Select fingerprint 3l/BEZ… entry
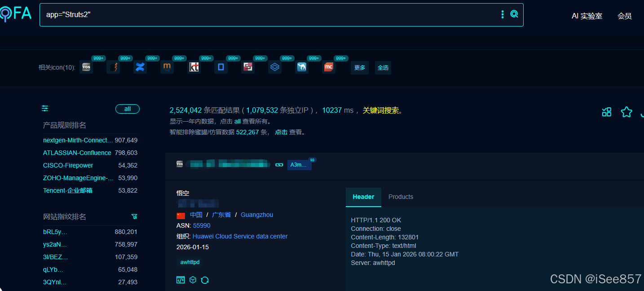644x291 pixels. pyautogui.click(x=56, y=257)
